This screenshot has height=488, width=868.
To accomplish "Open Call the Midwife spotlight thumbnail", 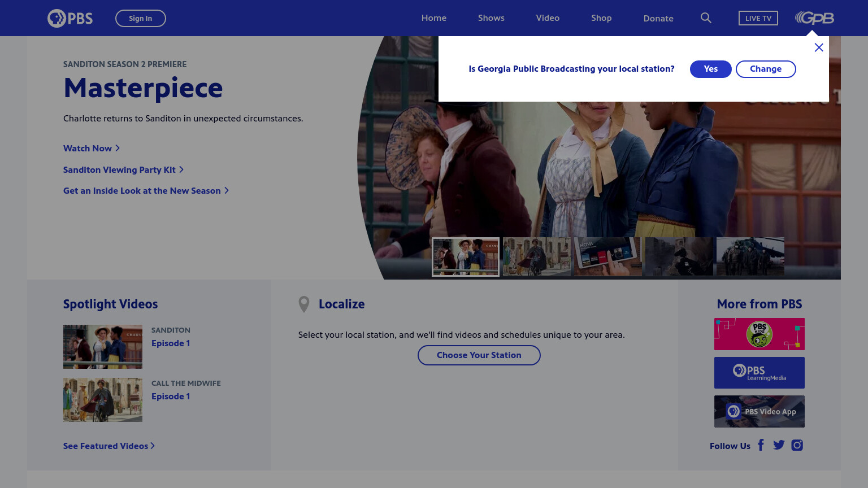I will (x=103, y=400).
